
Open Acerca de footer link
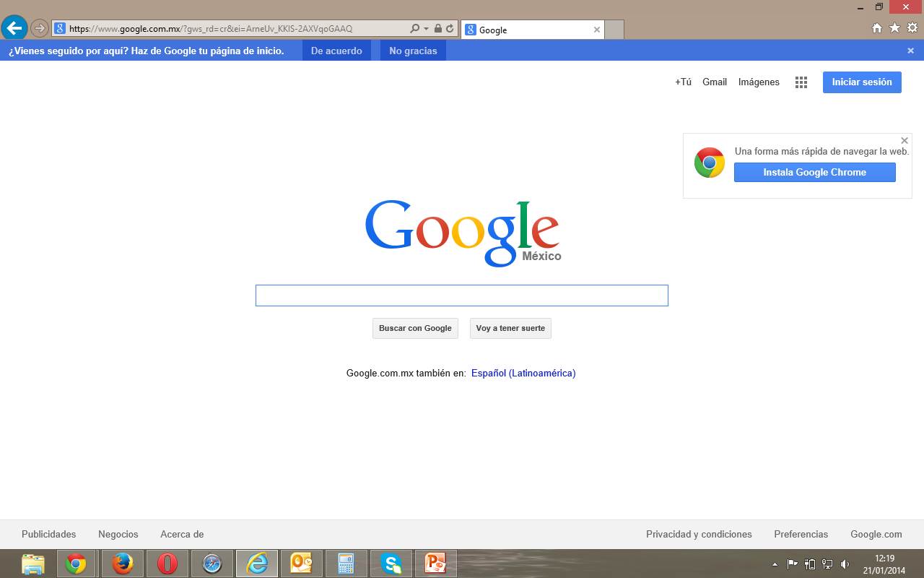point(182,534)
